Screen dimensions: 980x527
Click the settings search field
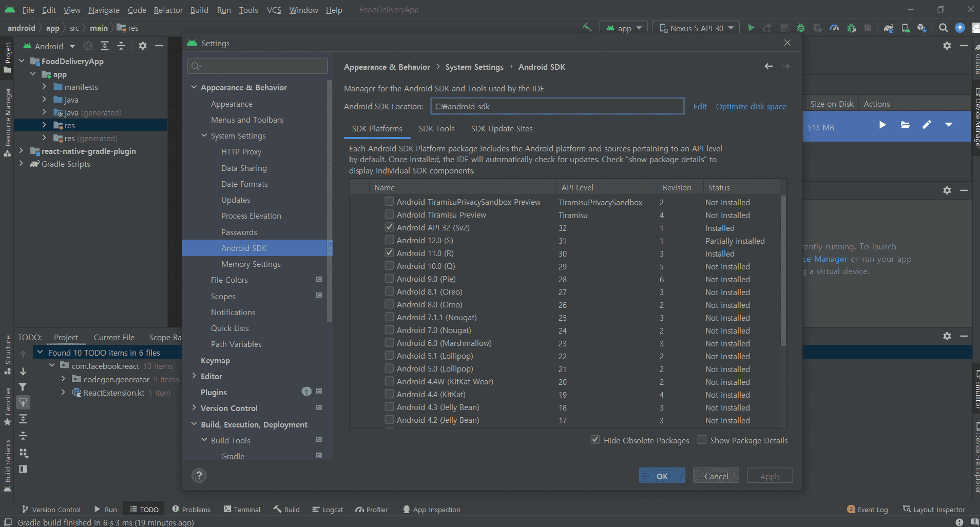tap(258, 66)
